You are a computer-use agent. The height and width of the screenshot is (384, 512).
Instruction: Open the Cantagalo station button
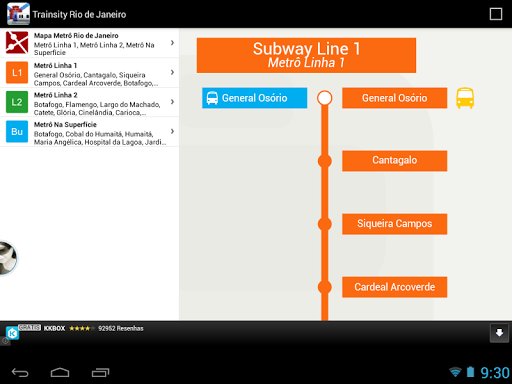(394, 161)
